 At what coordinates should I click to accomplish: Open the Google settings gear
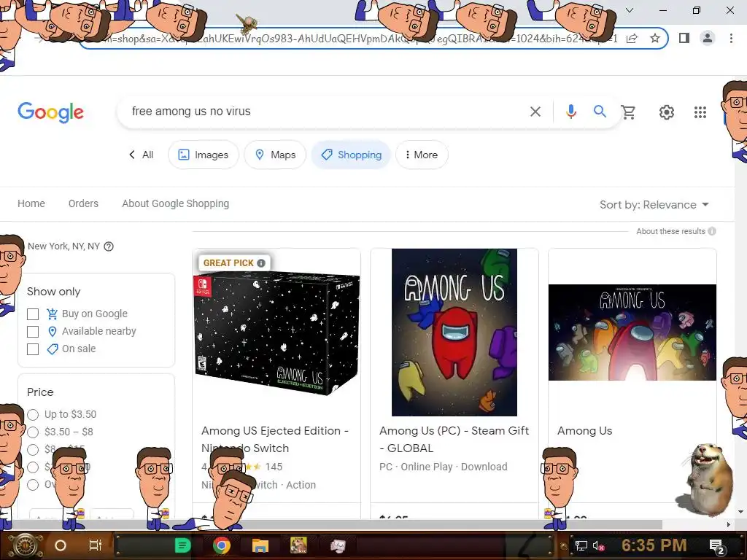(x=667, y=112)
